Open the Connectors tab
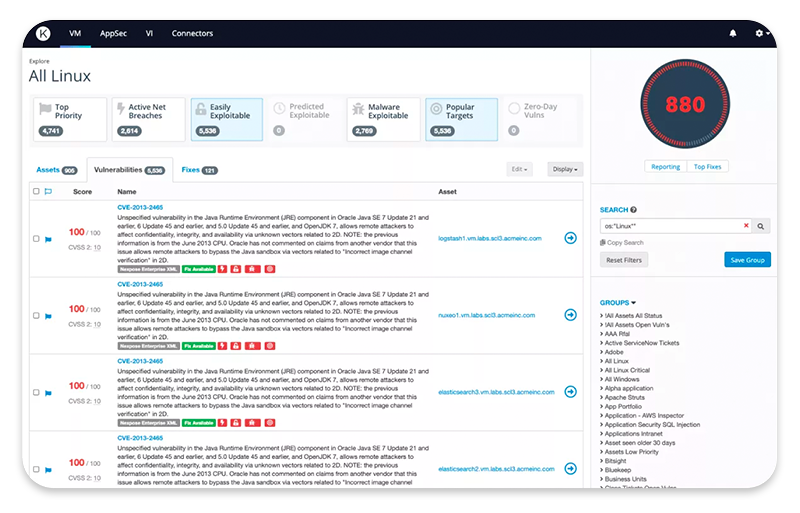The image size is (800, 513). click(x=192, y=33)
